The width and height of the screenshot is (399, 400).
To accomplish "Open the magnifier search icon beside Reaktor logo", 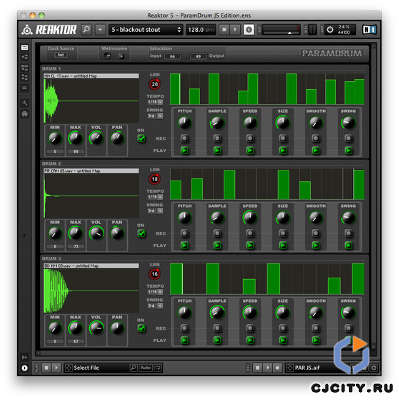I will 86,30.
